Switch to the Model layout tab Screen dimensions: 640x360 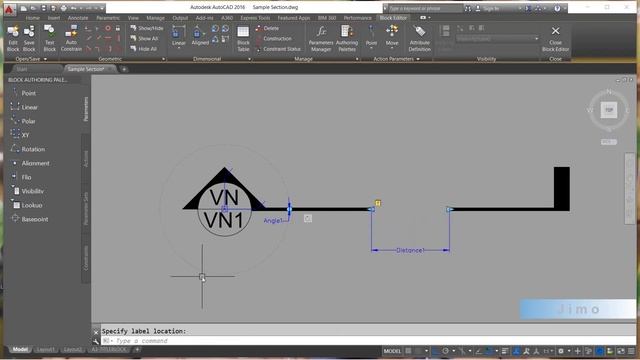(x=20, y=349)
